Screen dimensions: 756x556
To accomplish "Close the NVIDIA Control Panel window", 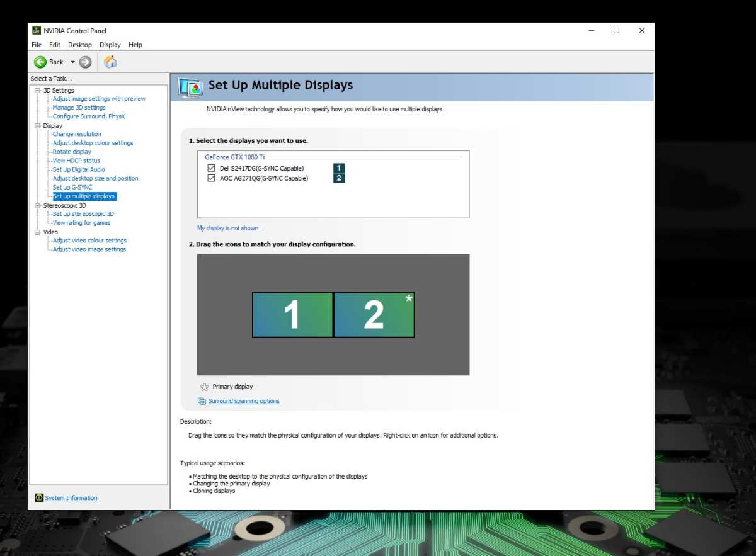I will (641, 30).
